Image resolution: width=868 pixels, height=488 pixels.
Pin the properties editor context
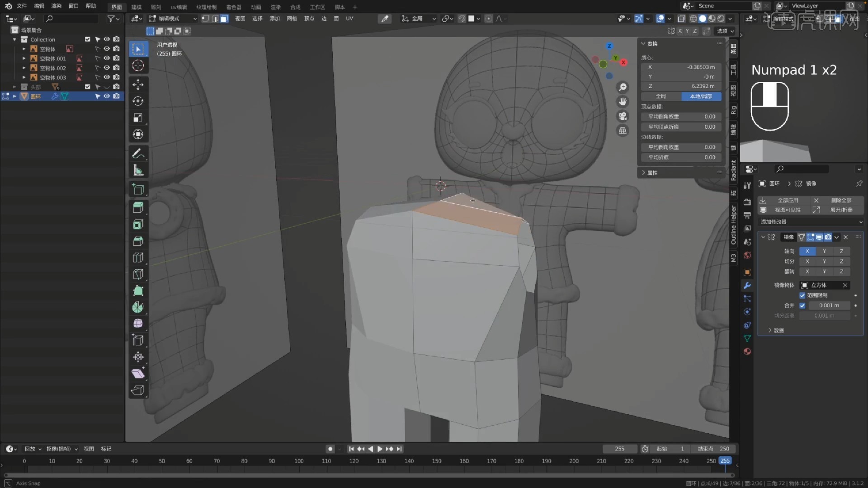[x=859, y=183]
